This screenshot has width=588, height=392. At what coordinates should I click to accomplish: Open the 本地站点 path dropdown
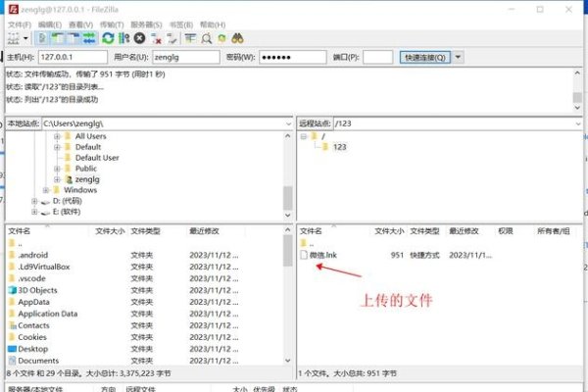click(x=288, y=123)
